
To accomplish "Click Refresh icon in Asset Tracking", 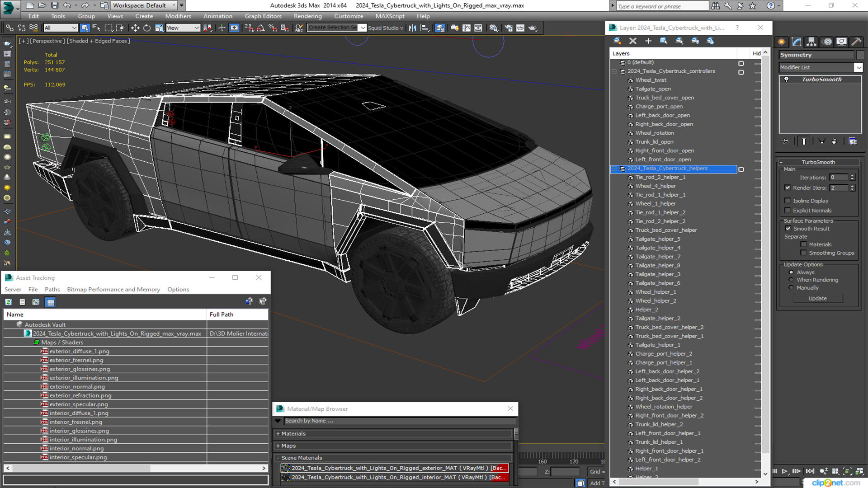I will pos(9,302).
